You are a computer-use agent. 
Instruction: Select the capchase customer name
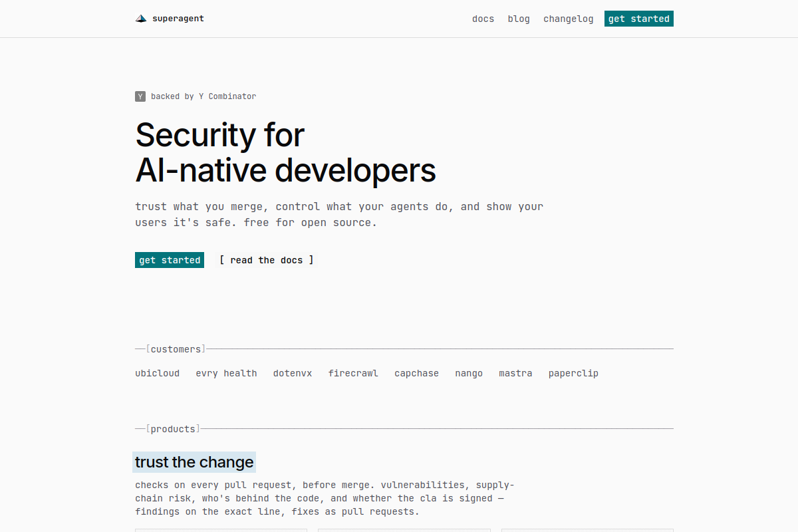click(416, 373)
